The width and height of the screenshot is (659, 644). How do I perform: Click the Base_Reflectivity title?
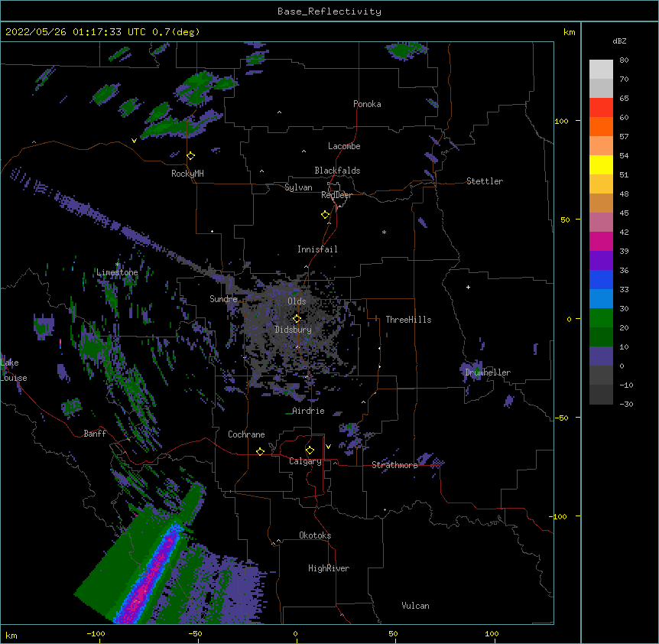click(x=329, y=11)
